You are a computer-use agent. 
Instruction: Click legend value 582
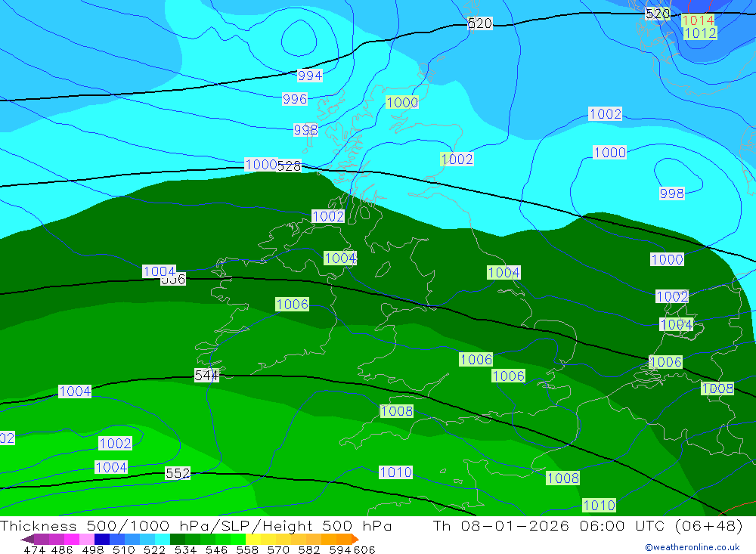(308, 550)
